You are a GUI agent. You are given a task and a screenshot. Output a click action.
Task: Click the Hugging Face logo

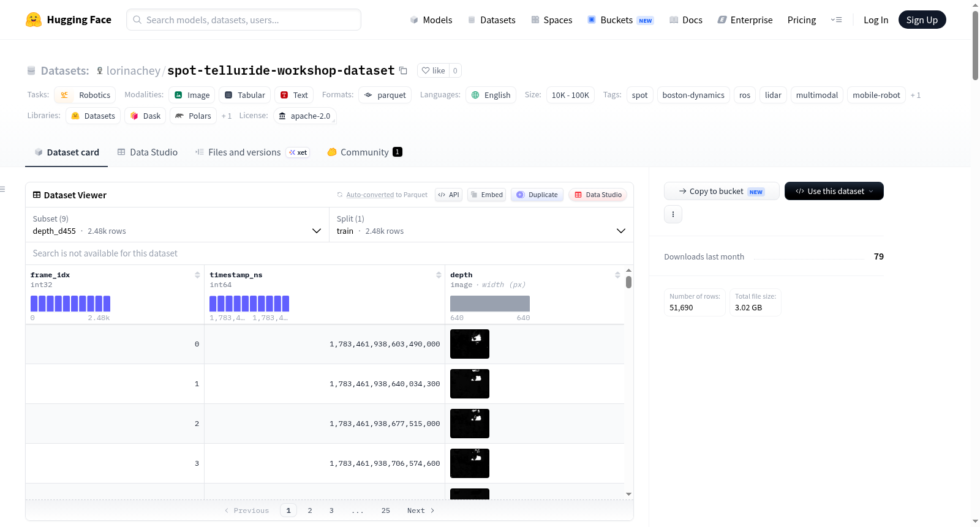pos(69,20)
